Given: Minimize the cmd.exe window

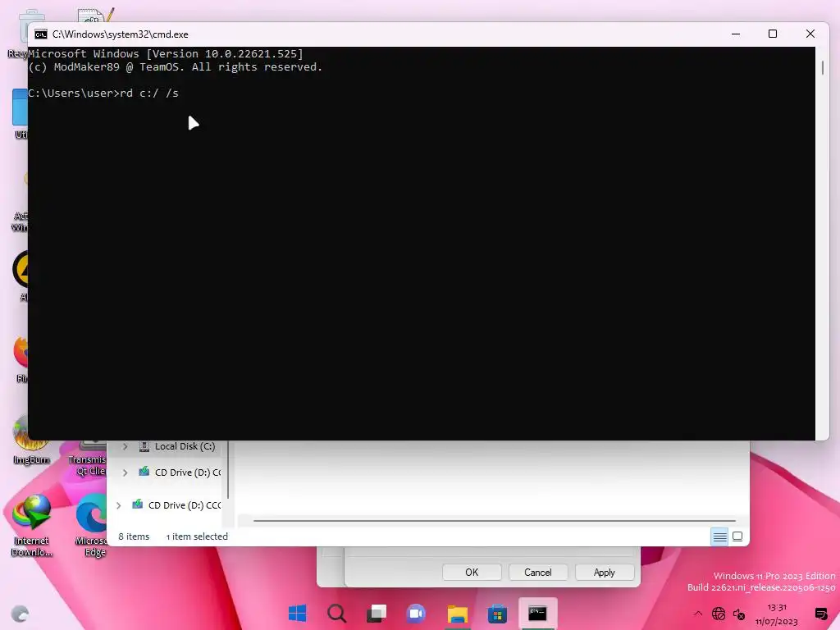Looking at the screenshot, I should (736, 34).
